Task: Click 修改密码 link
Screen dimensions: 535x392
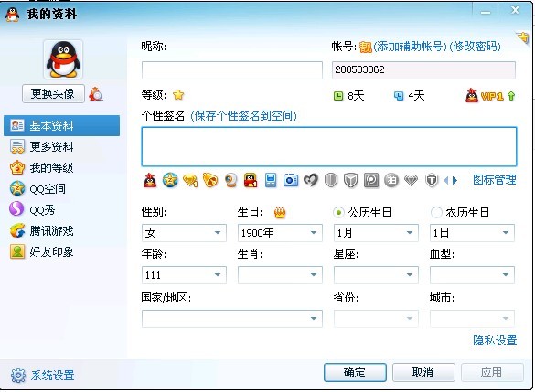Action: (475, 47)
